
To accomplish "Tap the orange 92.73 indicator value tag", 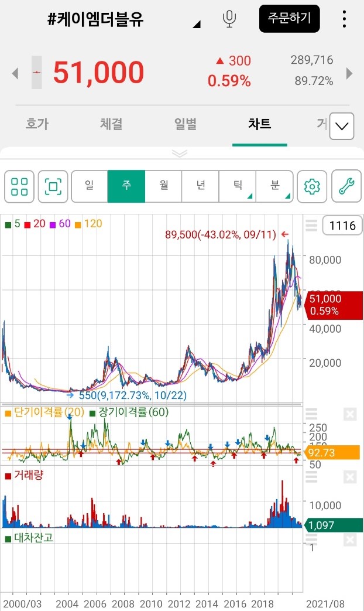I will point(333,453).
